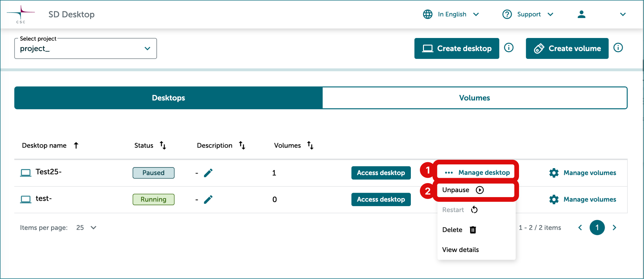Choose View details from the menu
644x279 pixels.
476,250
